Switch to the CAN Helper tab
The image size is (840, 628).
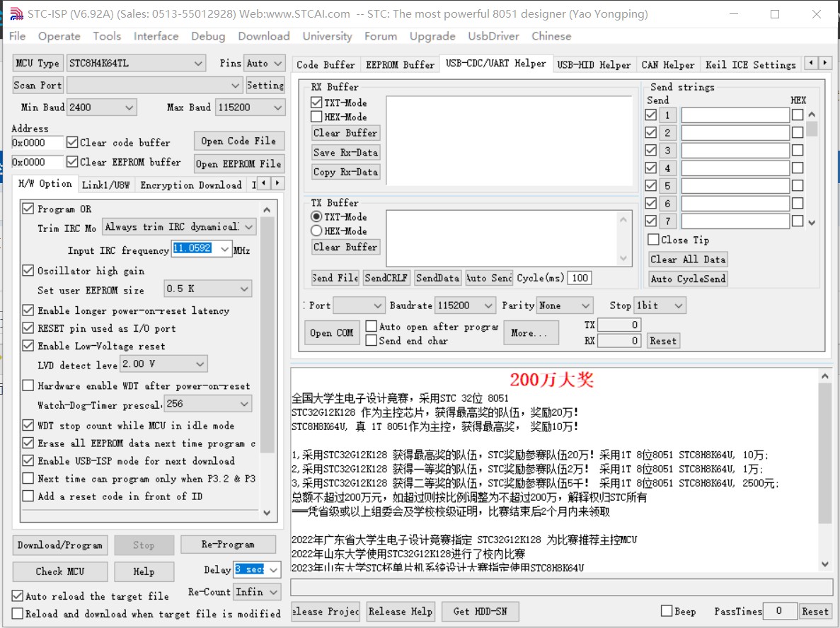pyautogui.click(x=667, y=65)
